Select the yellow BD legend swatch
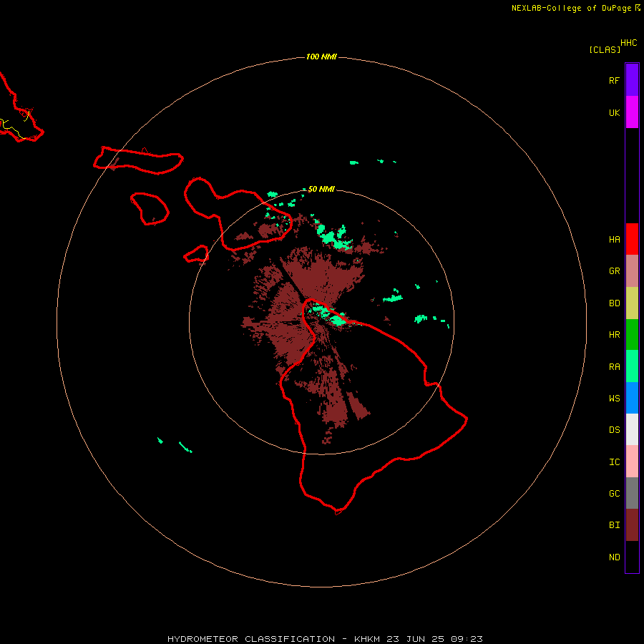 (632, 303)
